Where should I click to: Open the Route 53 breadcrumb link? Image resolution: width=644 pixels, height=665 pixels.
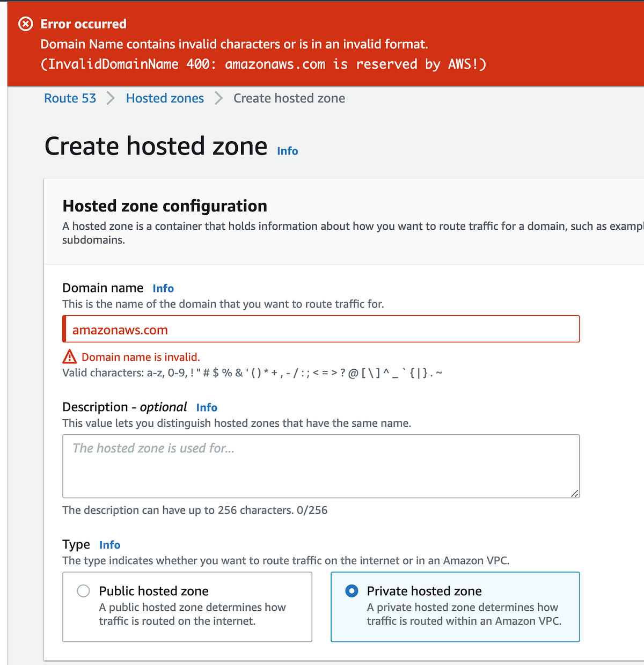(x=70, y=98)
